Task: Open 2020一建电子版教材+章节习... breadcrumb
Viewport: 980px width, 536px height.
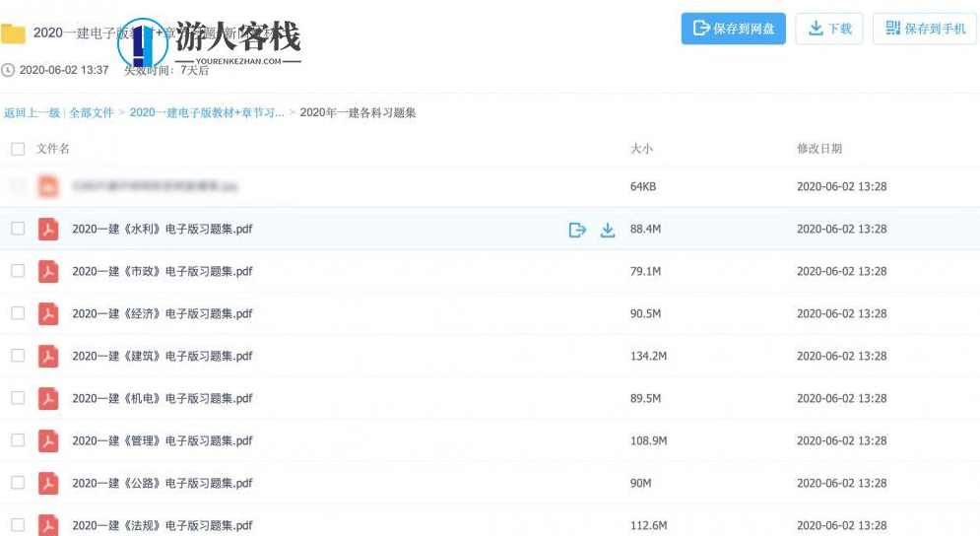Action: (x=207, y=112)
